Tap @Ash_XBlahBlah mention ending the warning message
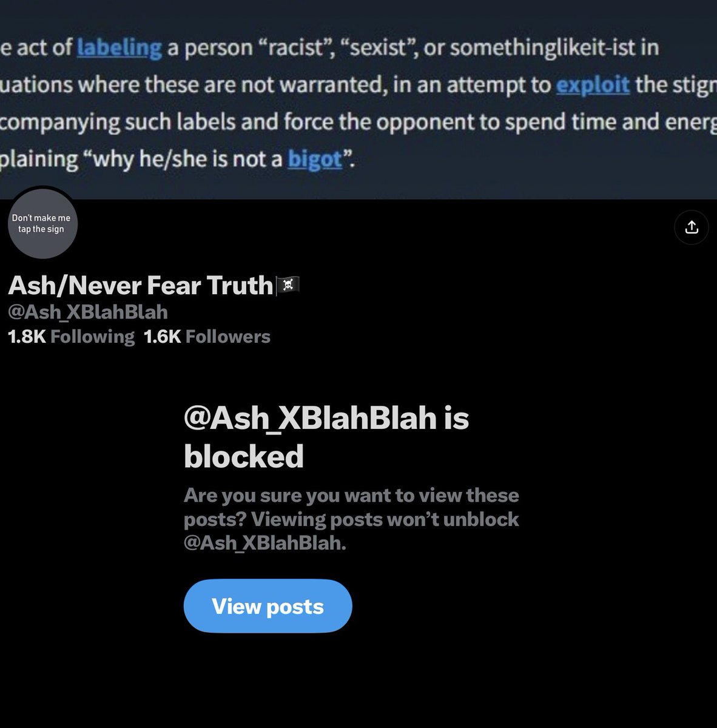This screenshot has width=717, height=728. click(x=264, y=543)
